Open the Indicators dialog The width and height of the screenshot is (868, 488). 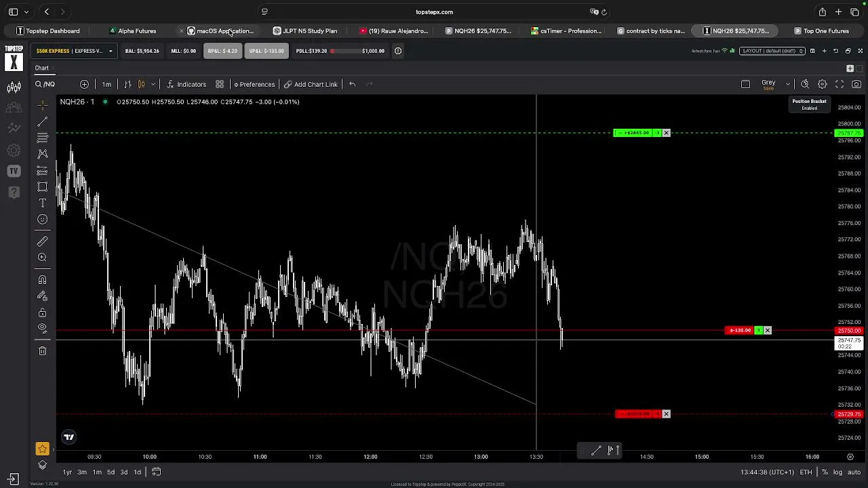[x=186, y=84]
